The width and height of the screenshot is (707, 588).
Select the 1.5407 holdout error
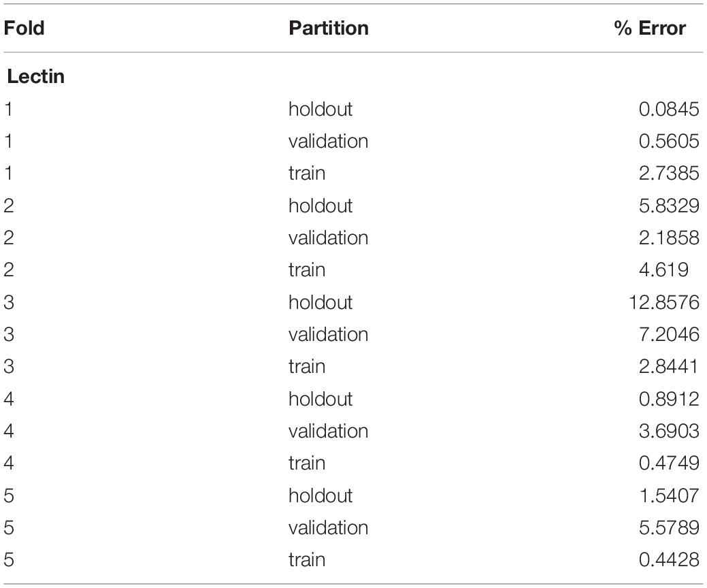[x=669, y=495]
